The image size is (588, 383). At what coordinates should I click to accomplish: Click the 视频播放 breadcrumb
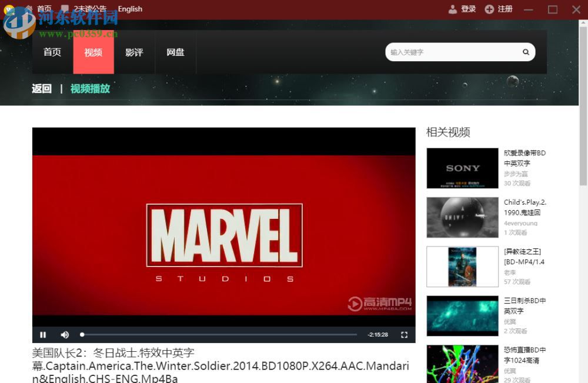click(90, 88)
